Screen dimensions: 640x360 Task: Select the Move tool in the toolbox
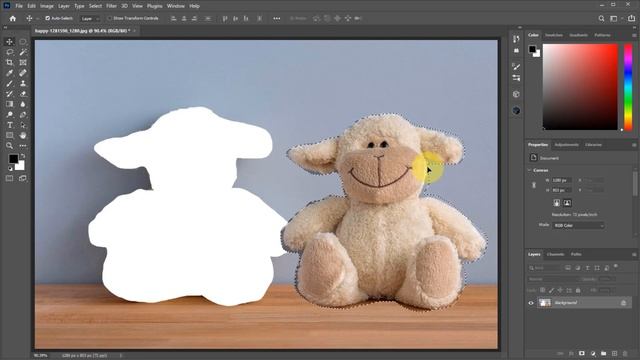9,42
